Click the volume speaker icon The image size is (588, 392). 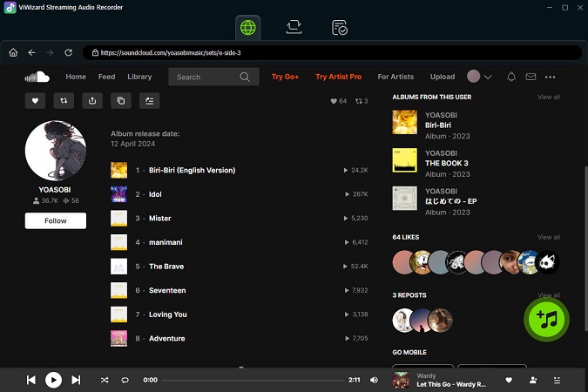click(374, 380)
